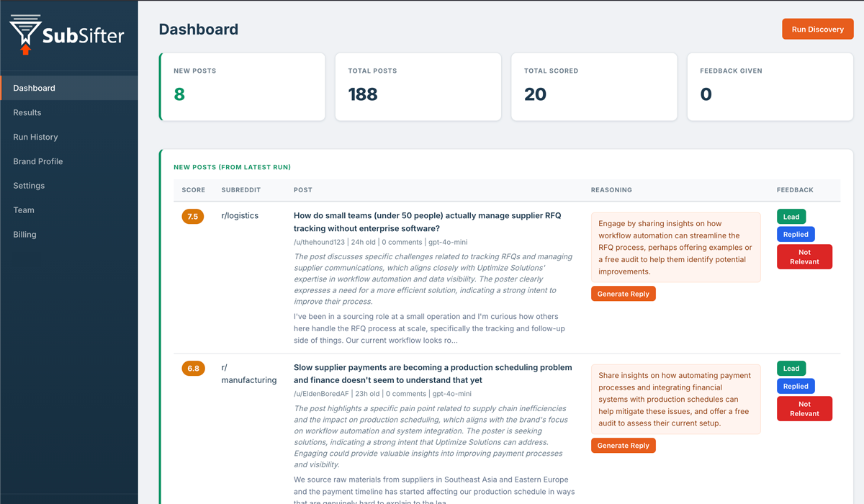
Task: Open Run History in the sidebar
Action: pyautogui.click(x=35, y=137)
